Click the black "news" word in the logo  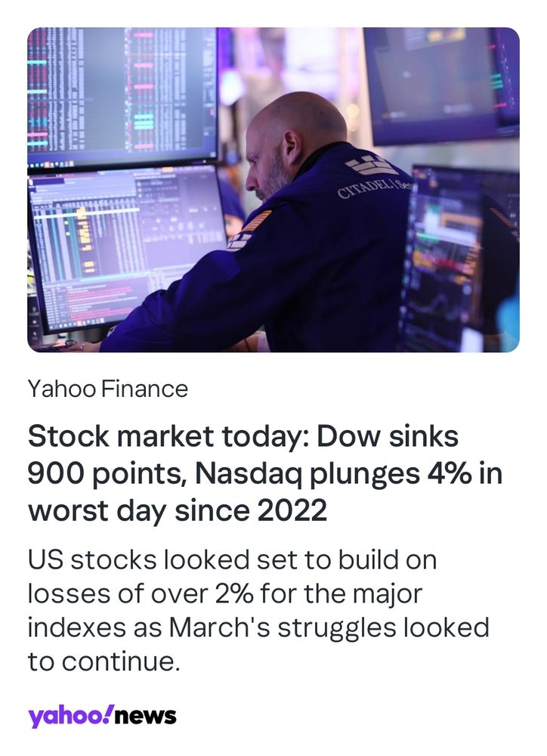coord(147,717)
